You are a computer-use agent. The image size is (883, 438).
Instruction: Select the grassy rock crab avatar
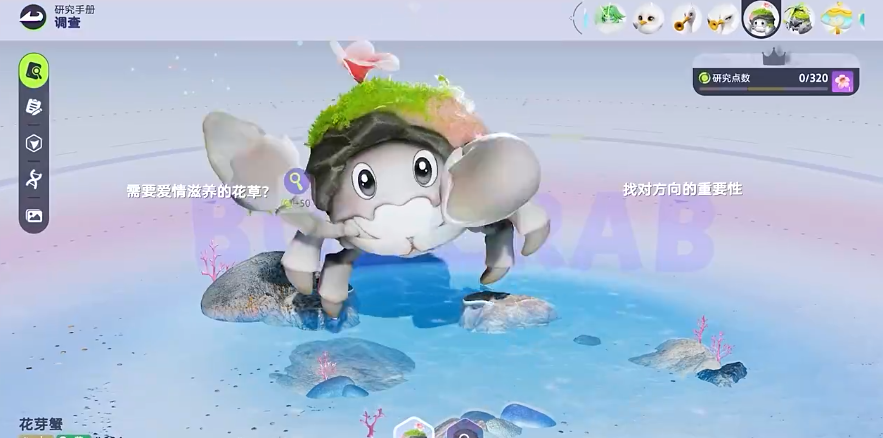(799, 18)
